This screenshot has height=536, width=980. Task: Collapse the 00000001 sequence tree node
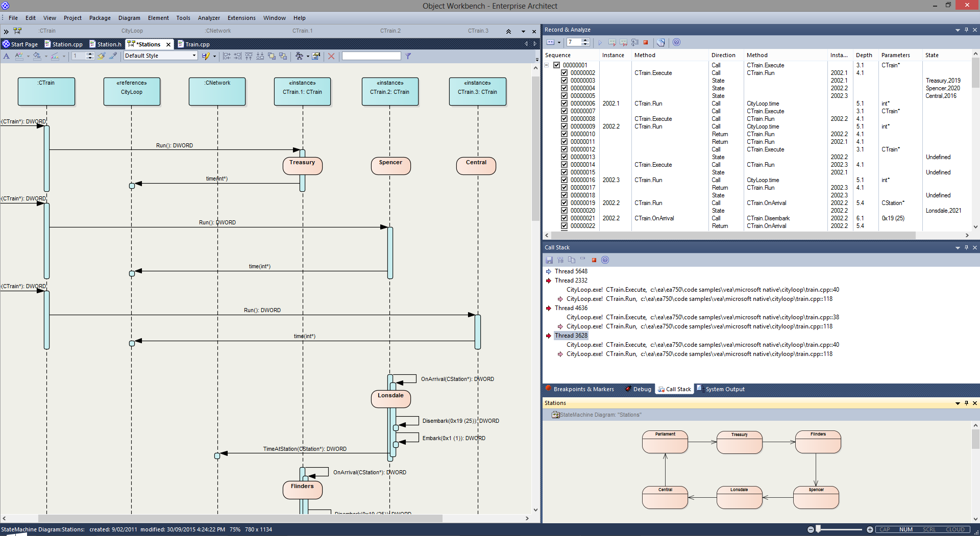[x=547, y=65]
